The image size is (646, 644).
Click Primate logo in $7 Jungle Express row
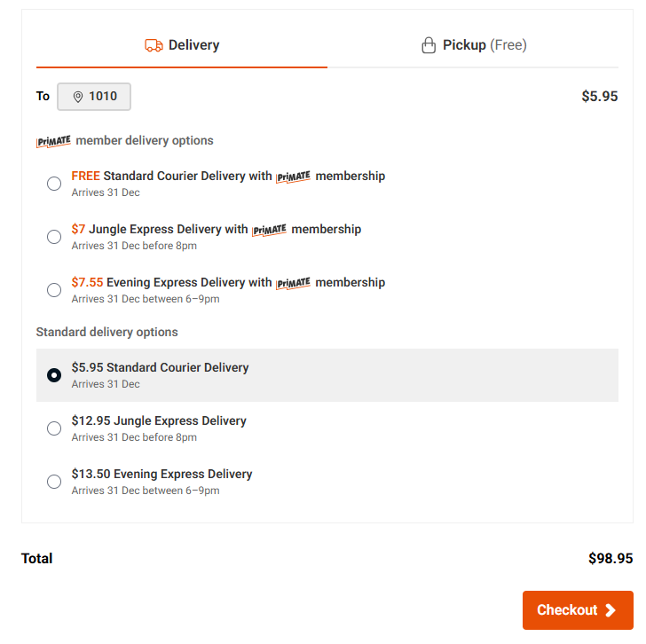tap(269, 230)
